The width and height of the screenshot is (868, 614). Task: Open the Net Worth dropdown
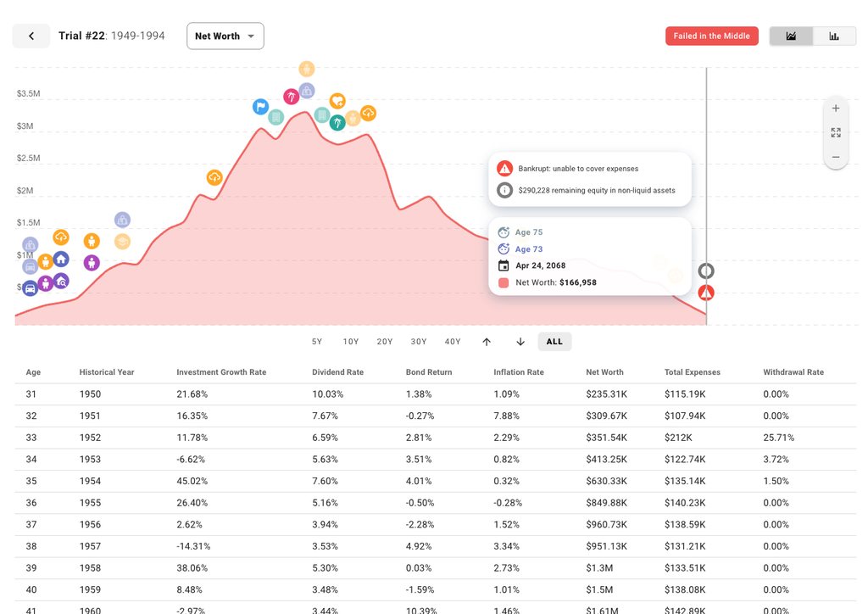[x=225, y=36]
